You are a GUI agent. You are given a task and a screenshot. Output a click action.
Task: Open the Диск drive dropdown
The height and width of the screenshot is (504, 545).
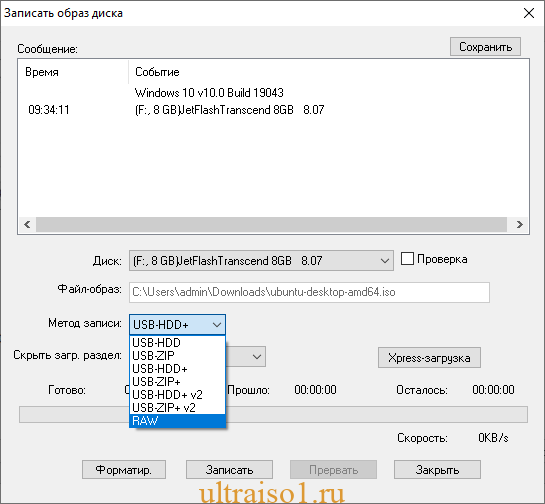pyautogui.click(x=261, y=260)
